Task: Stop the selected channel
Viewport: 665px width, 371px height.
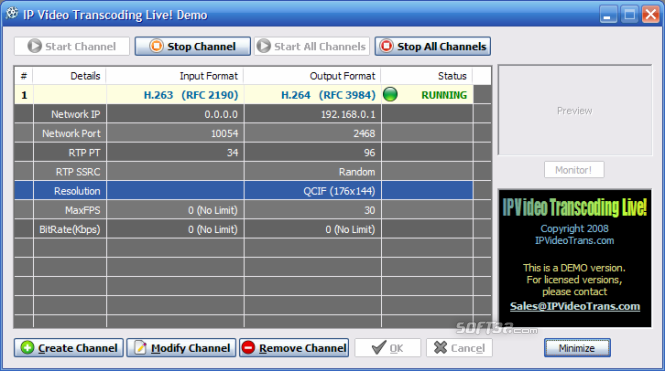Action: tap(193, 46)
